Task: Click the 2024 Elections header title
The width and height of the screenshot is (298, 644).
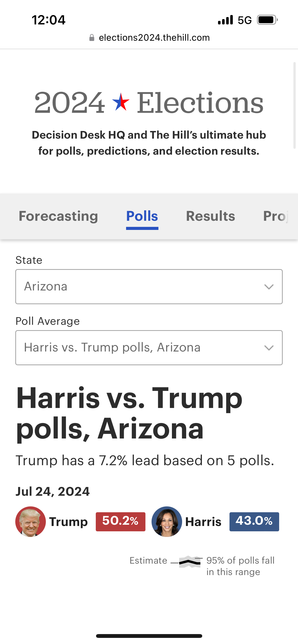Action: (149, 103)
